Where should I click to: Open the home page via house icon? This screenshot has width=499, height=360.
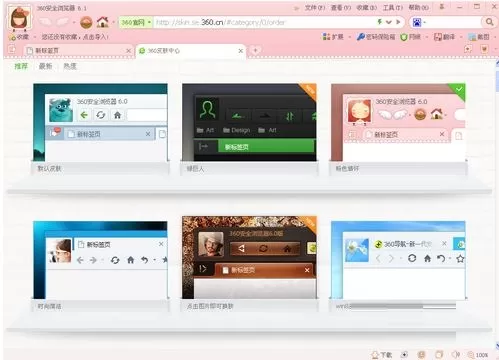coord(103,22)
